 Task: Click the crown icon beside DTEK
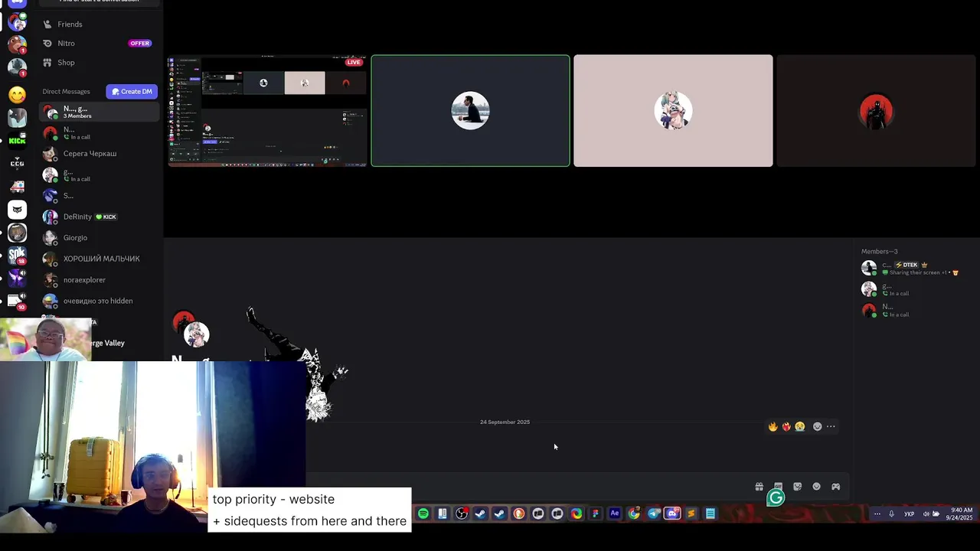click(x=924, y=265)
